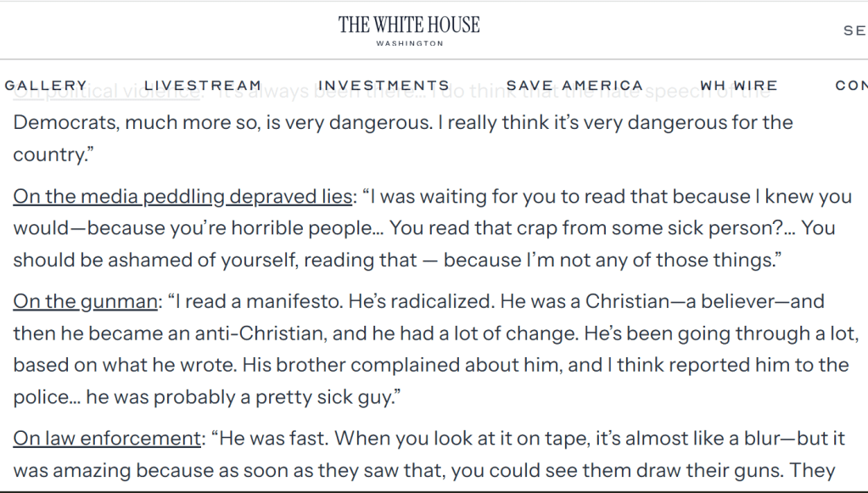Image resolution: width=868 pixels, height=493 pixels.
Task: Select Investments in the navigation bar
Action: pyautogui.click(x=384, y=86)
